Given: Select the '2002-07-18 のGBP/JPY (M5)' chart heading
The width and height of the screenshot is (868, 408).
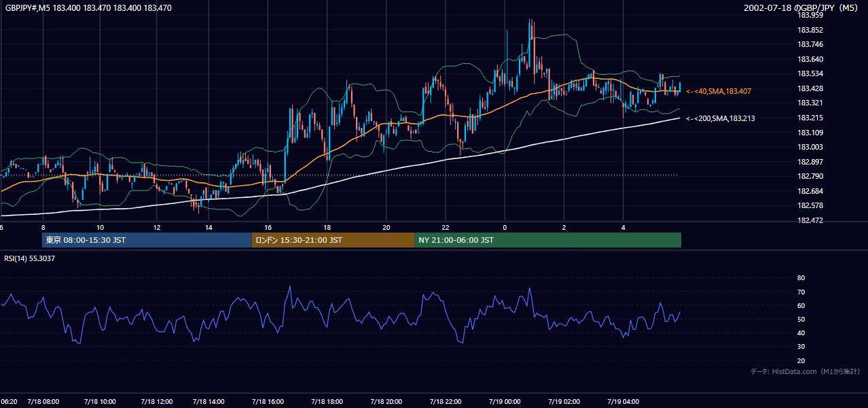Looking at the screenshot, I should 802,8.
